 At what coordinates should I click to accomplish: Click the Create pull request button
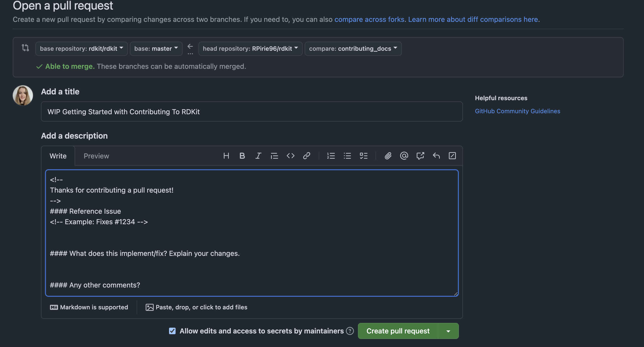coord(398,331)
